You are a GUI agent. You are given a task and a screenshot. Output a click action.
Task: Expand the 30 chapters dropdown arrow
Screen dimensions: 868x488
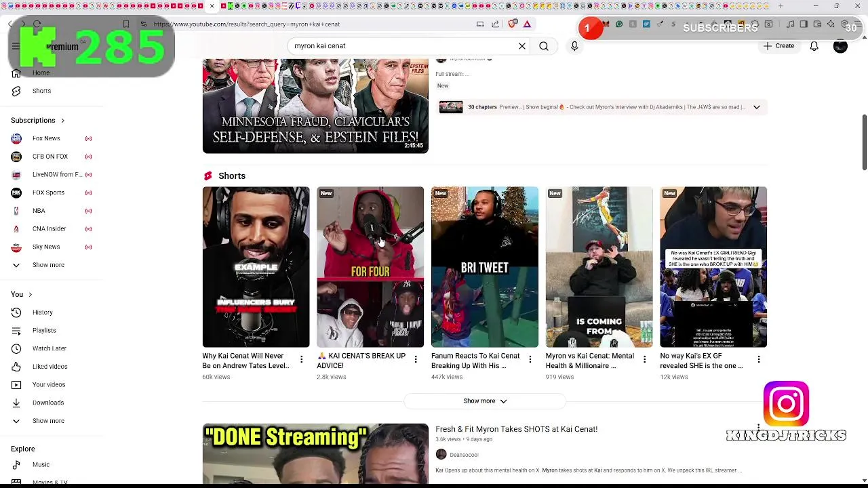(x=756, y=107)
